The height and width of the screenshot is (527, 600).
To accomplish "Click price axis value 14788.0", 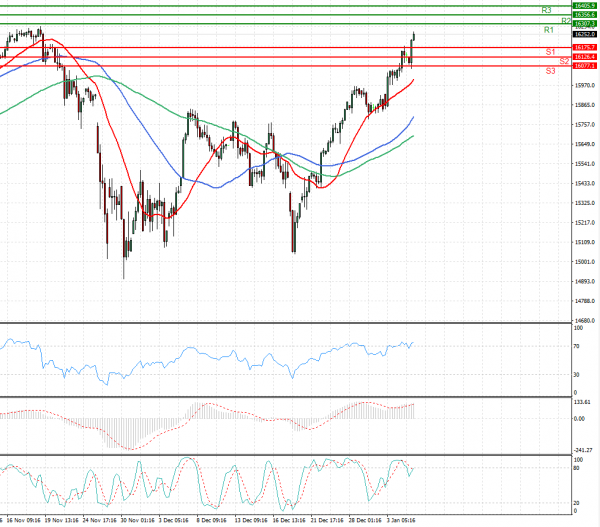I will coord(585,301).
